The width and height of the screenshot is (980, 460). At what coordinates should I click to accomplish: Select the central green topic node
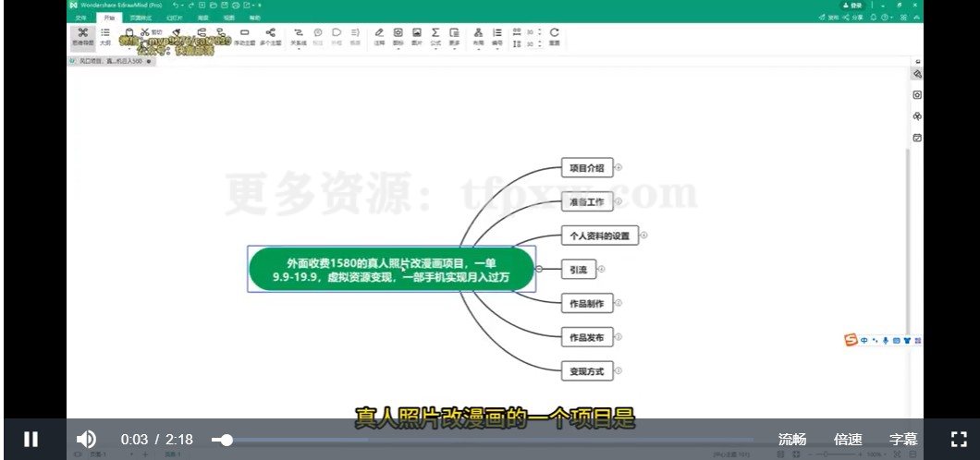[x=392, y=270]
